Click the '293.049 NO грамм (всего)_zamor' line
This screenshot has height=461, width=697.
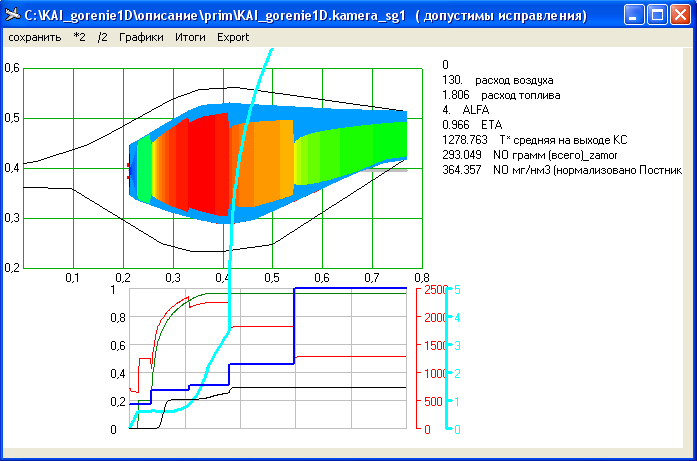(x=529, y=155)
